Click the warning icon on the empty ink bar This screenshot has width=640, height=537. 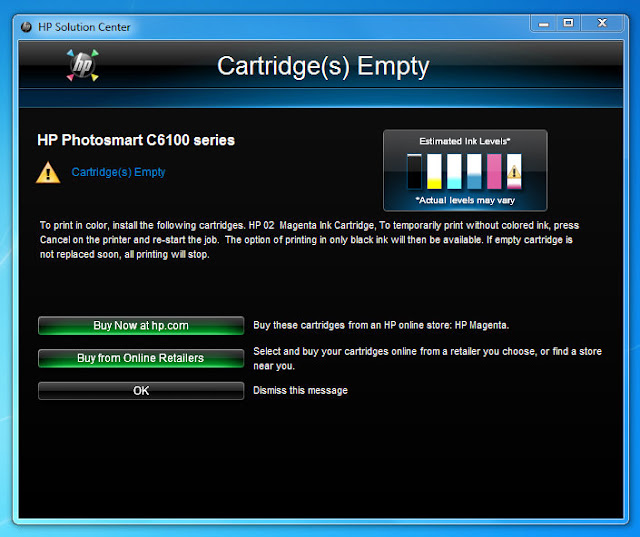click(x=514, y=172)
